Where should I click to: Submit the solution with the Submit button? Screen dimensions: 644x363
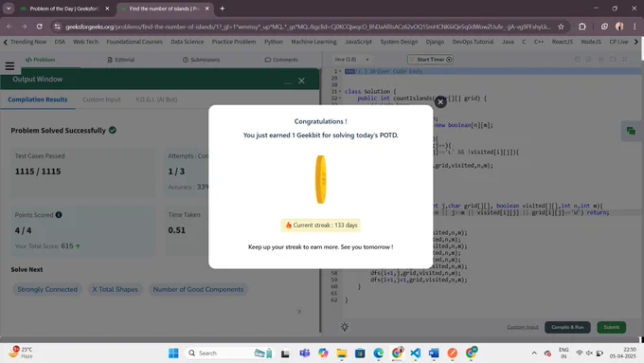[612, 327]
